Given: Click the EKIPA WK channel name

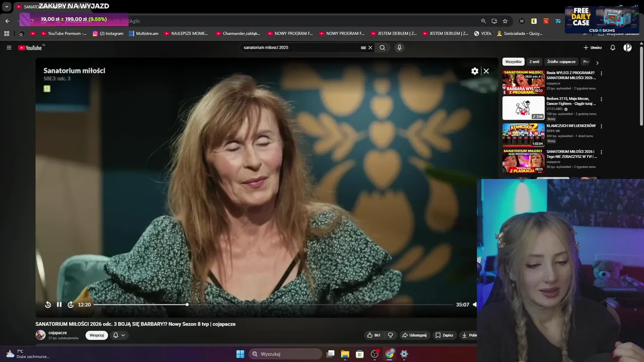Looking at the screenshot, I should pyautogui.click(x=553, y=131).
